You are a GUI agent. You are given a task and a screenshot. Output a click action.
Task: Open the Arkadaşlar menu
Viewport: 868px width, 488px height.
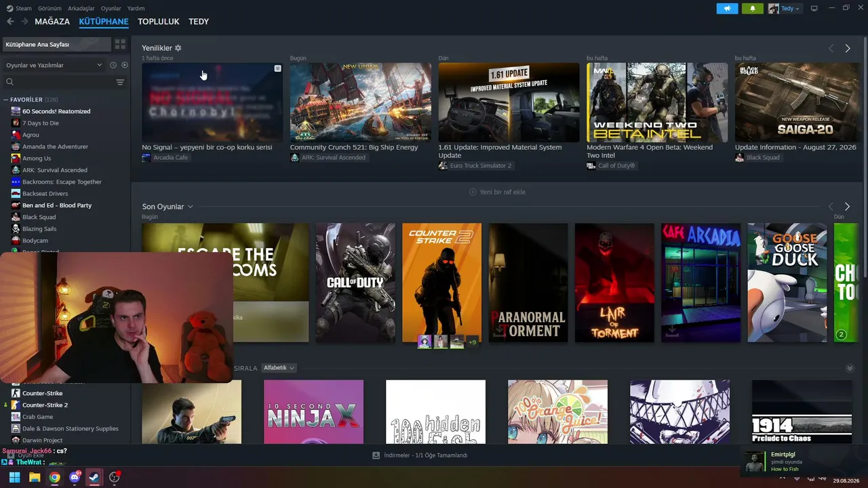coord(81,8)
